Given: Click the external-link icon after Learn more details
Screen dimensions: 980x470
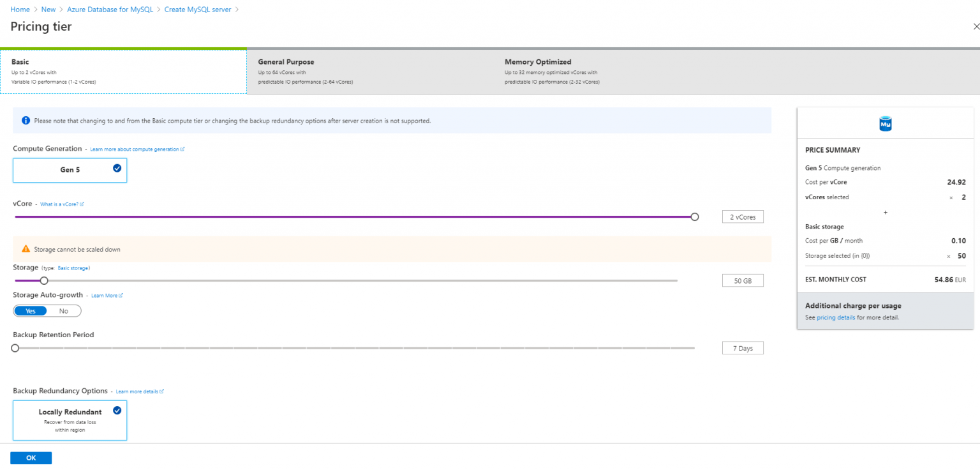Looking at the screenshot, I should 163,391.
